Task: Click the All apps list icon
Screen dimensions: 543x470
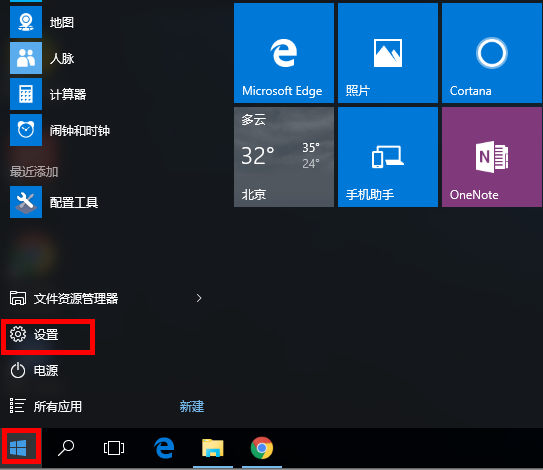Action: point(17,406)
